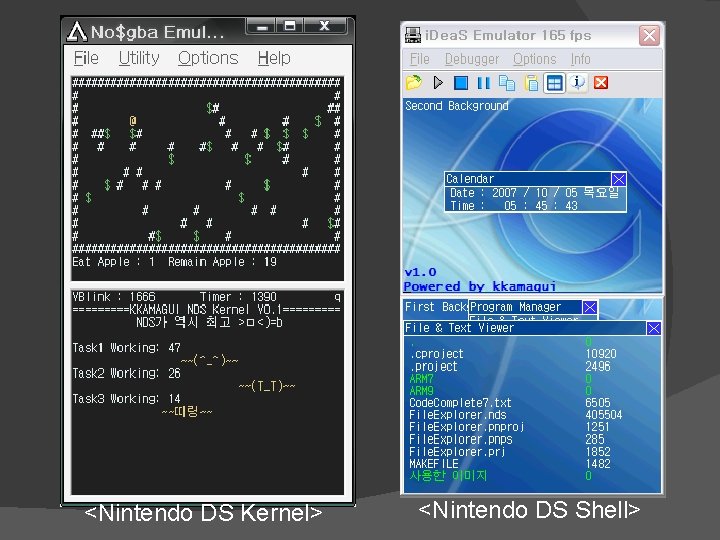
Task: Click the info 'i' toolbar icon
Action: point(577,83)
